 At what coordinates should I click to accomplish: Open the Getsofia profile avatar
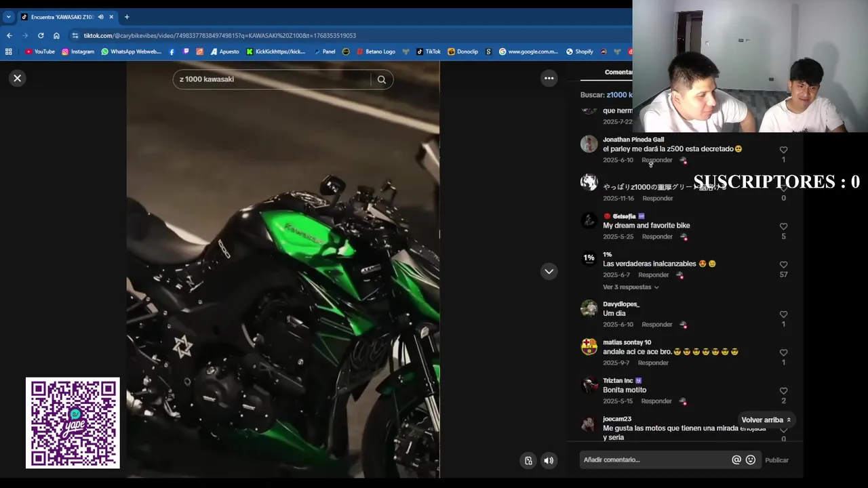pyautogui.click(x=589, y=220)
